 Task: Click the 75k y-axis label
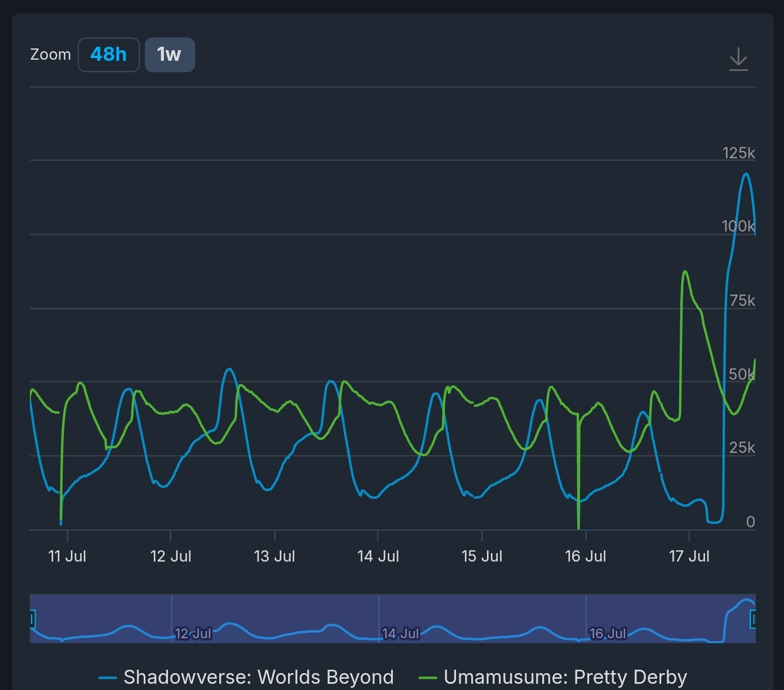(x=742, y=300)
